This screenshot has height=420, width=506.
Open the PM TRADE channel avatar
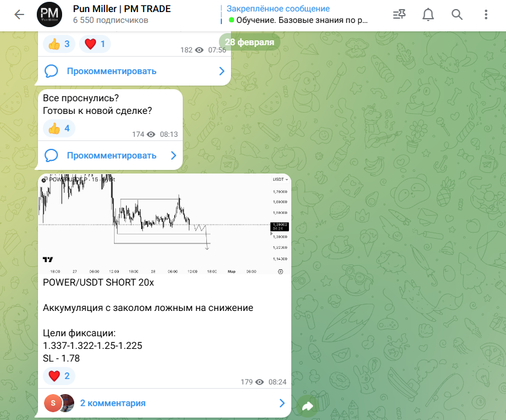point(49,14)
